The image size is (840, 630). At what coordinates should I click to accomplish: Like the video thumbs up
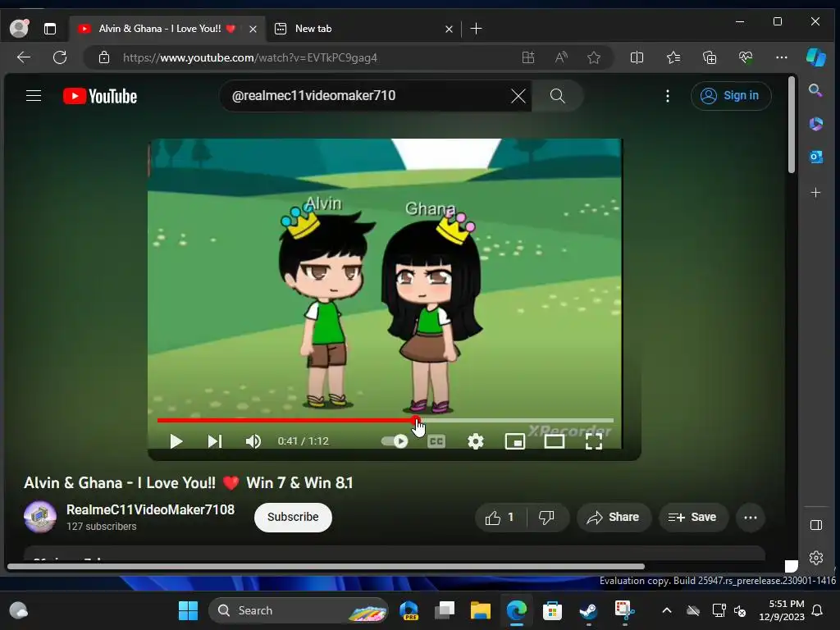click(x=500, y=518)
